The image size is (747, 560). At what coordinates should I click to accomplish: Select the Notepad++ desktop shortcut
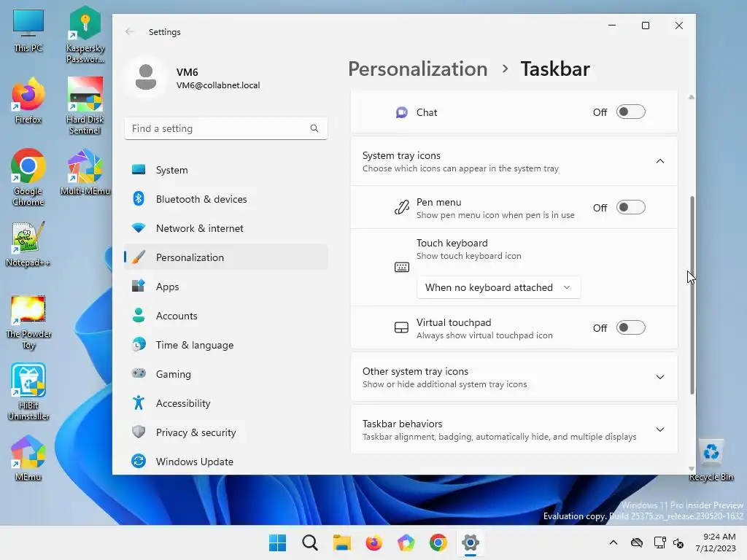point(28,244)
